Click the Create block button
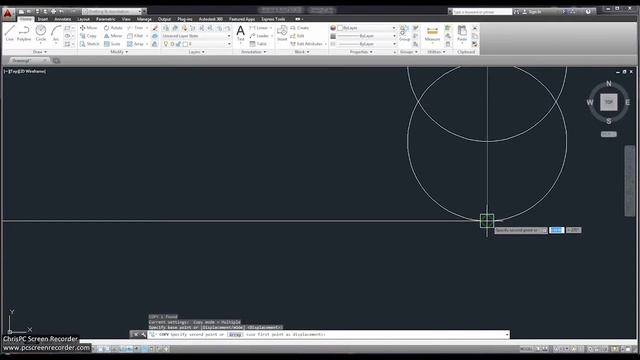This screenshot has width=640, height=360. [x=300, y=28]
